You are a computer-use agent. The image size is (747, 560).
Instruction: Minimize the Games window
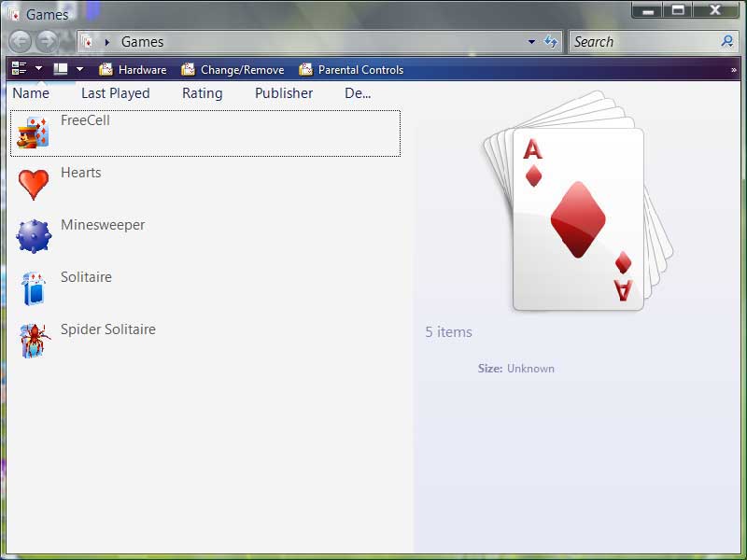[647, 10]
